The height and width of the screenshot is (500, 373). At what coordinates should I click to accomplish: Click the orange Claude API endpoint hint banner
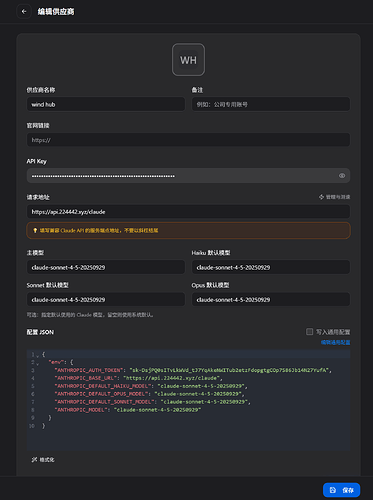click(x=188, y=230)
